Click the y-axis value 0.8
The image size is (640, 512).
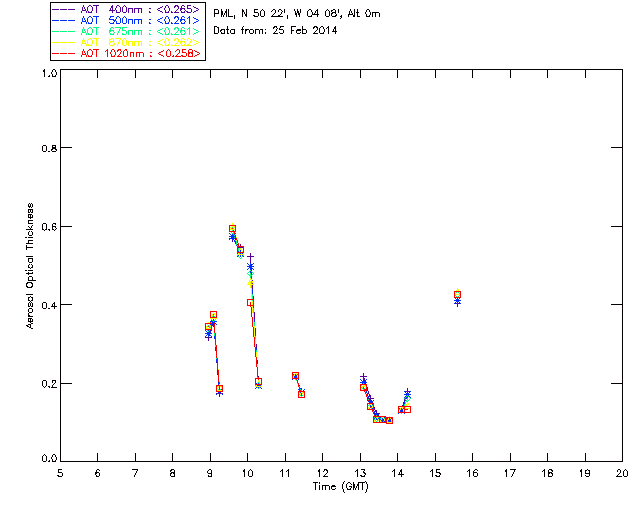[x=49, y=148]
